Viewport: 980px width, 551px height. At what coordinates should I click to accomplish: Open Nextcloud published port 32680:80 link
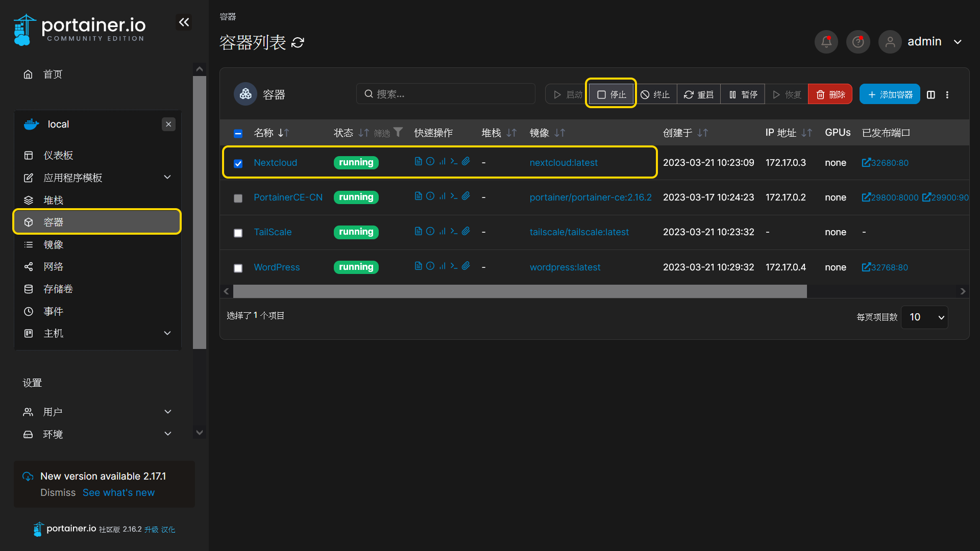click(x=885, y=163)
